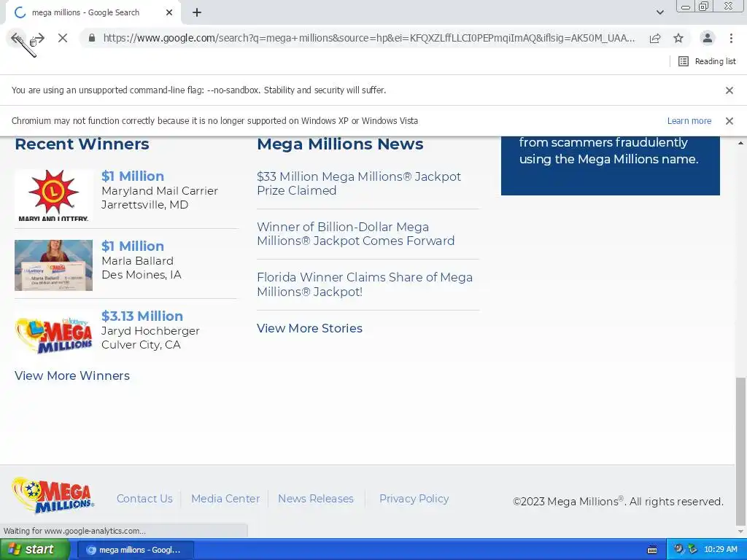
Task: Open the $3.13 Million winner story
Action: coord(142,316)
